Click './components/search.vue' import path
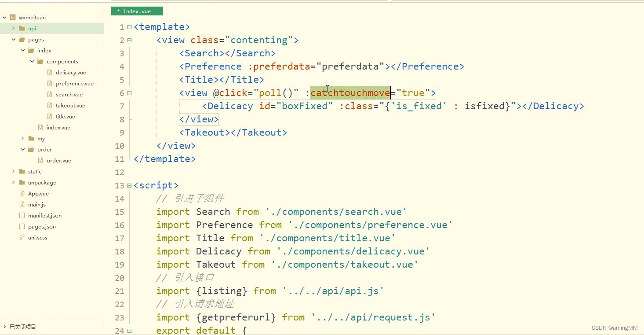 (336, 212)
